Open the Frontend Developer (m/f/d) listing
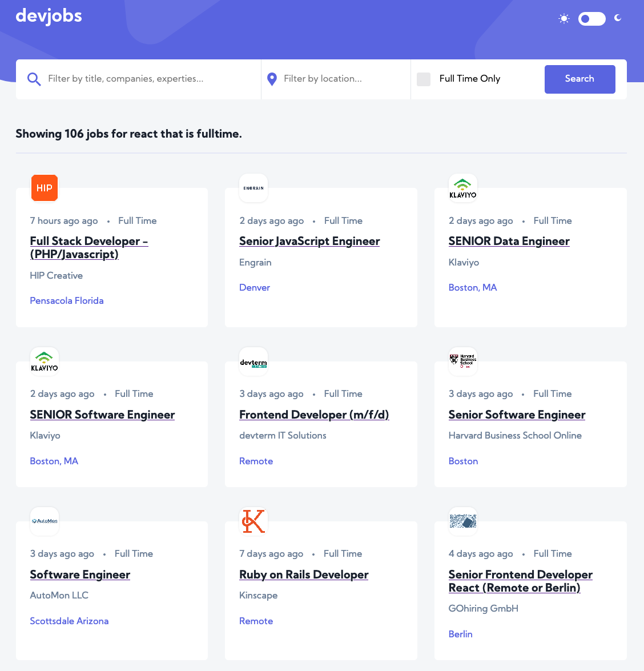The width and height of the screenshot is (644, 671). click(x=314, y=415)
